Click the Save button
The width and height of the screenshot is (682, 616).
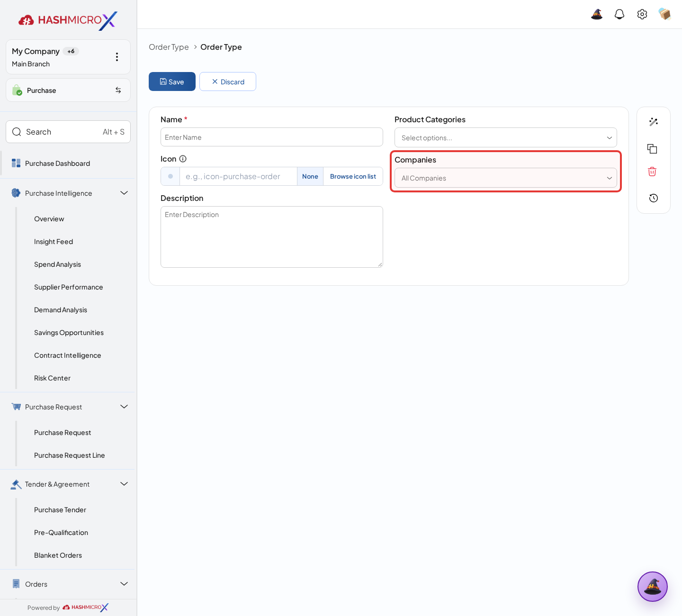coord(172,82)
